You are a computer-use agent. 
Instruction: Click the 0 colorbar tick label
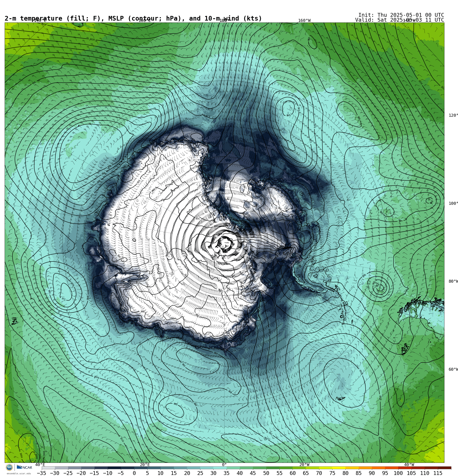pos(134,473)
